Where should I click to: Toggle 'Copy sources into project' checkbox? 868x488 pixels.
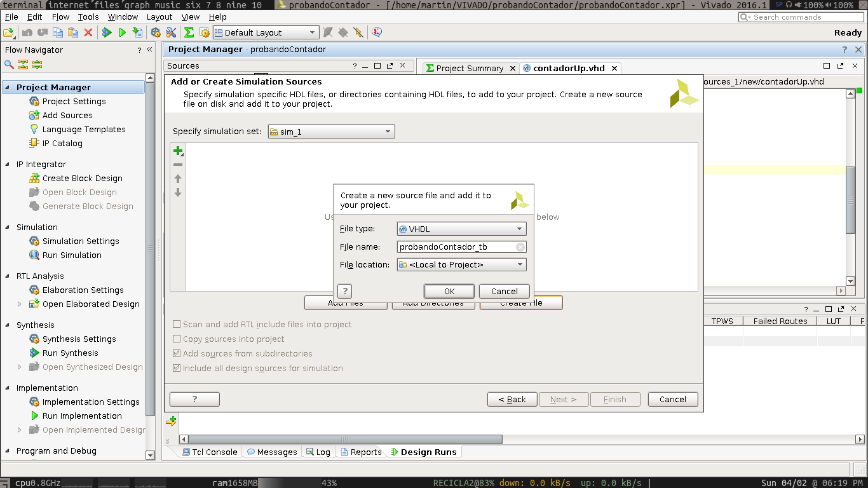pos(177,339)
